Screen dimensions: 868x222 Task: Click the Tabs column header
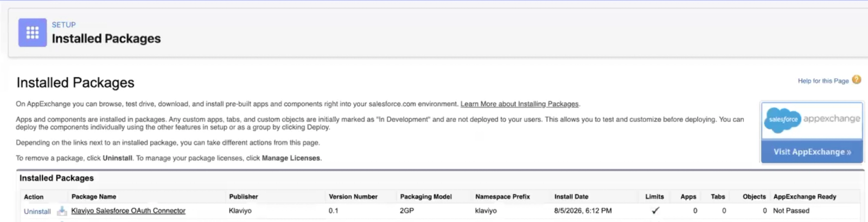tap(718, 197)
